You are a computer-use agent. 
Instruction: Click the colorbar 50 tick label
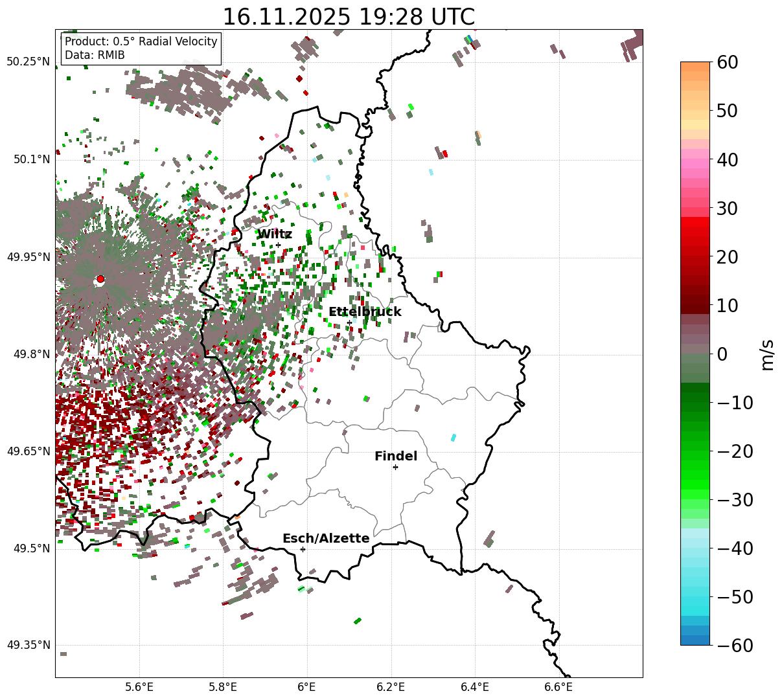pyautogui.click(x=726, y=111)
